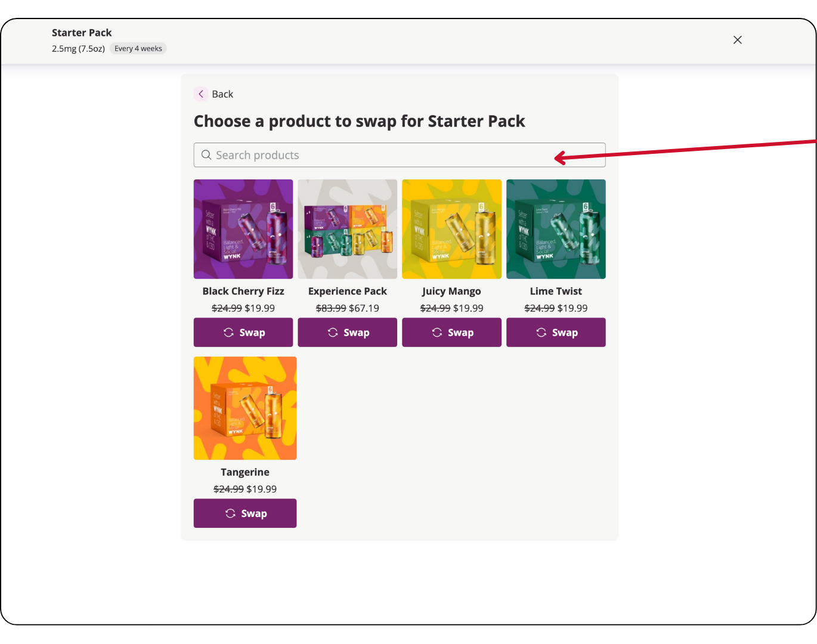Click the $24.99 $19.99 Tangerine price
This screenshot has width=817, height=644.
[245, 489]
